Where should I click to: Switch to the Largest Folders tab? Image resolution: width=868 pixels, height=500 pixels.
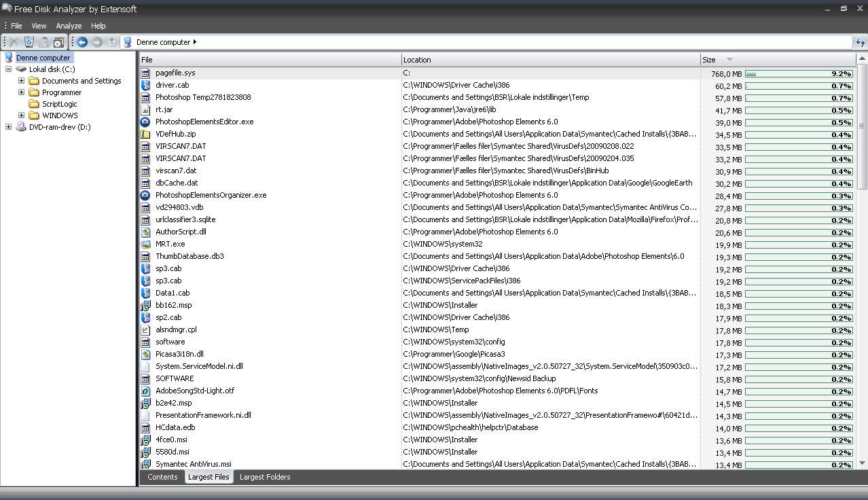point(265,477)
